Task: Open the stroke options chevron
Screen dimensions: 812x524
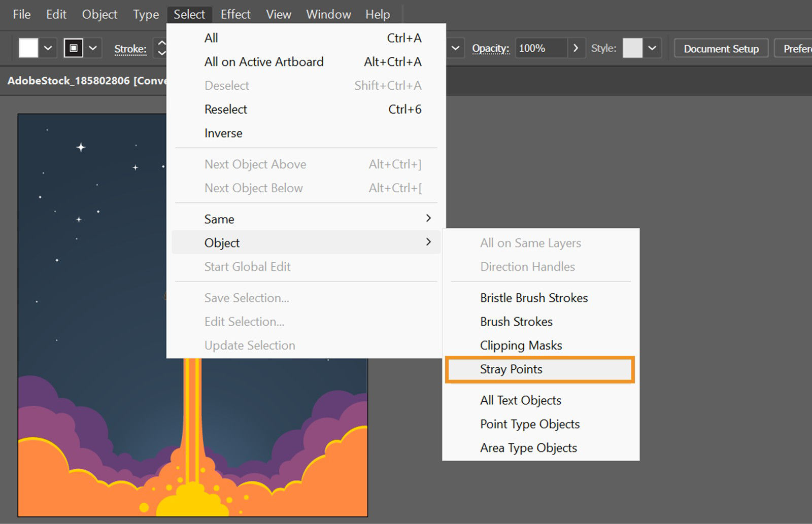Action: tap(93, 48)
